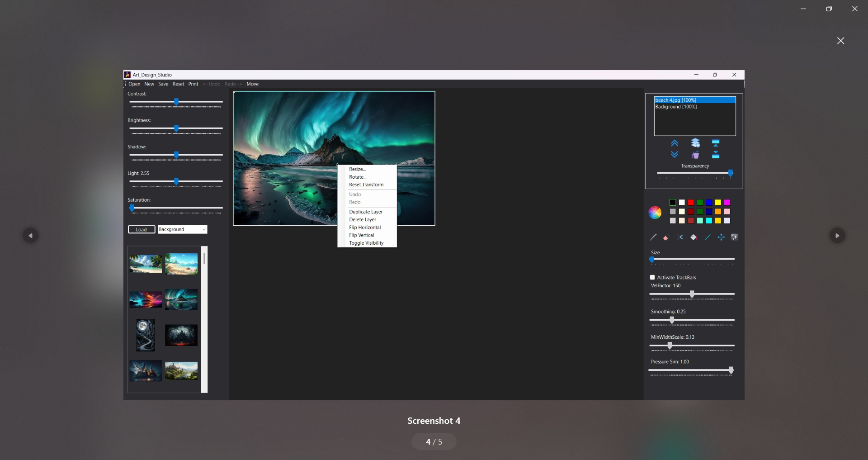Screen dimensions: 868x460
Task: Click the Pressure Sim slider handle
Action: (731, 370)
